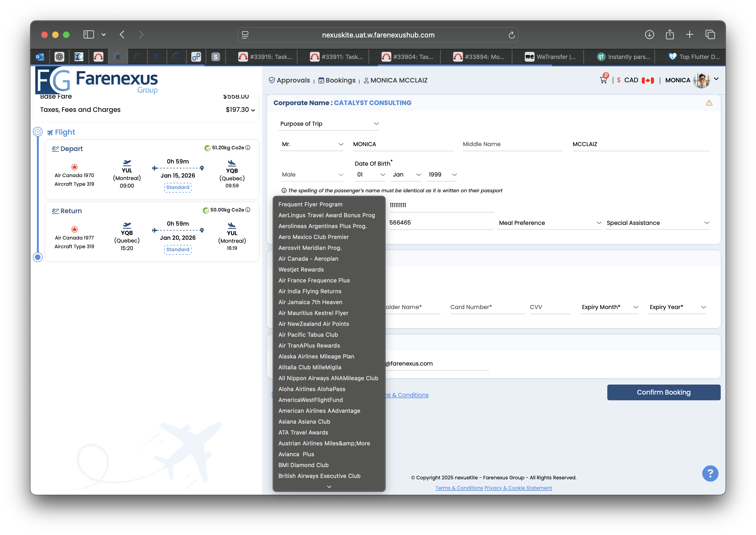Open the Meal Preference dropdown
Viewport: 756px width, 535px height.
(549, 223)
